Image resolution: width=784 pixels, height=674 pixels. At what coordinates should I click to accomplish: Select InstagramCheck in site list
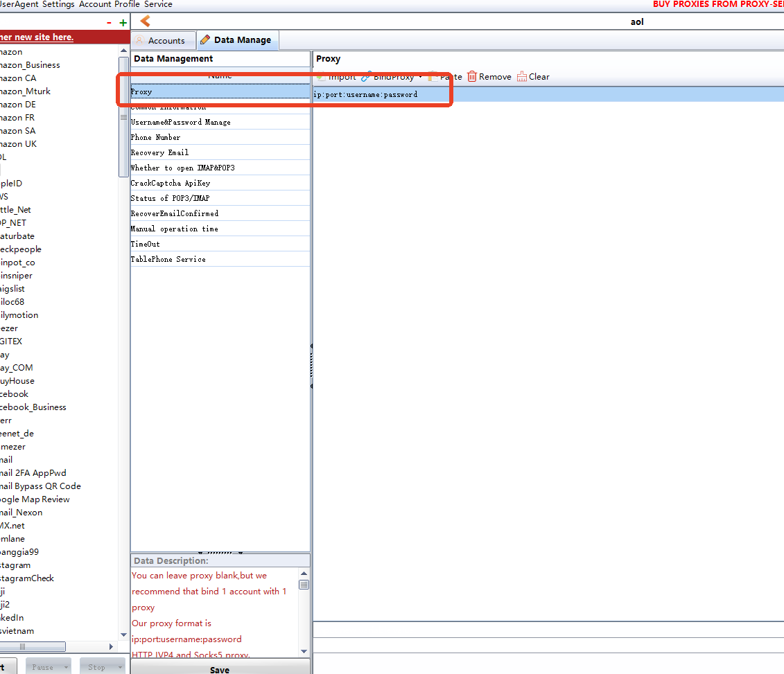(x=27, y=578)
